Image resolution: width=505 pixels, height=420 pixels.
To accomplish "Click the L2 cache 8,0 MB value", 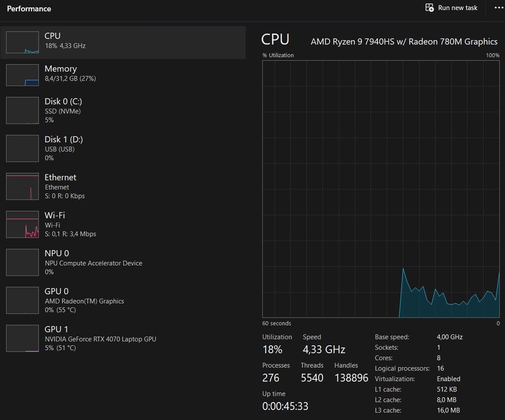I will pyautogui.click(x=447, y=399).
